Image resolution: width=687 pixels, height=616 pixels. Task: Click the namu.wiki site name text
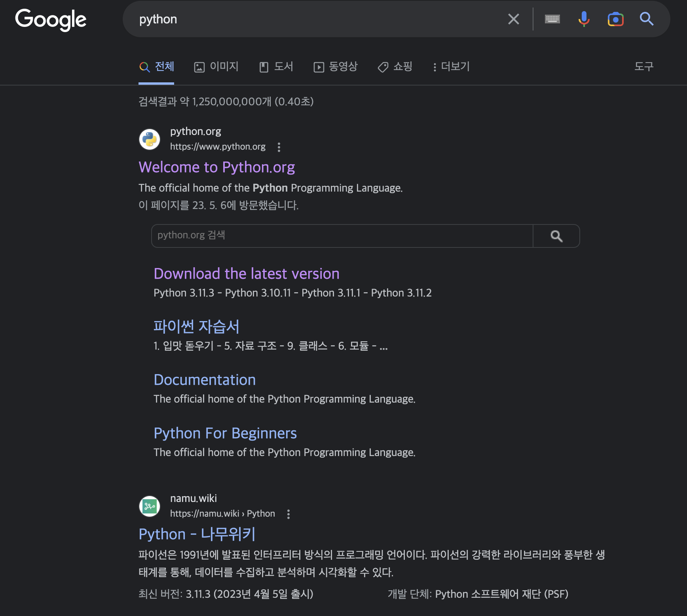(x=194, y=498)
